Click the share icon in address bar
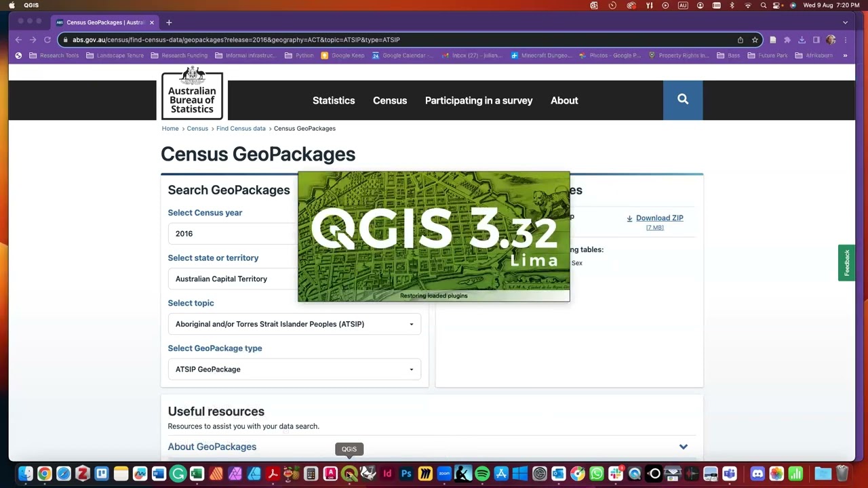 point(741,40)
